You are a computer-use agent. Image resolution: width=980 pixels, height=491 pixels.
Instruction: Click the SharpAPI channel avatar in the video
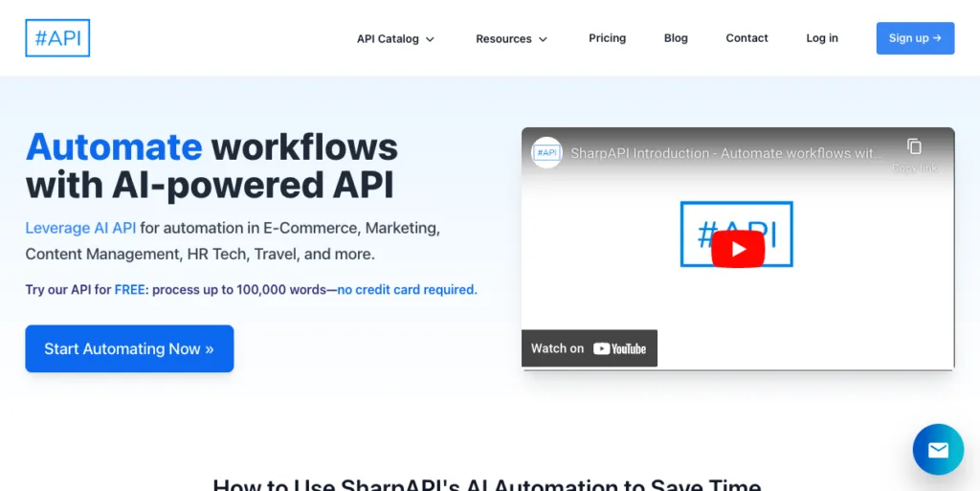(x=546, y=152)
